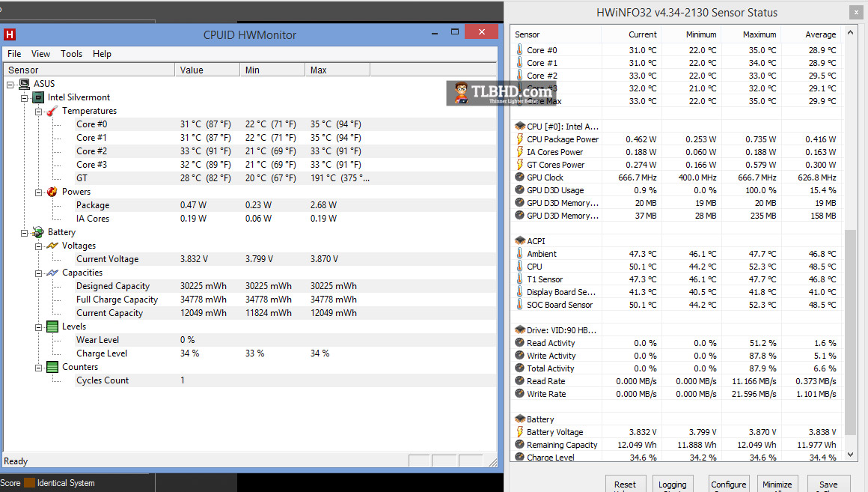
Task: Click the Battery node icon in HWMonitor tree
Action: coord(38,232)
